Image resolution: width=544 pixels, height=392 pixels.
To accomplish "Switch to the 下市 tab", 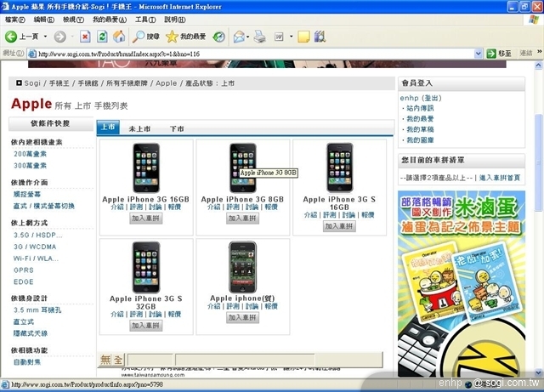I will point(177,128).
